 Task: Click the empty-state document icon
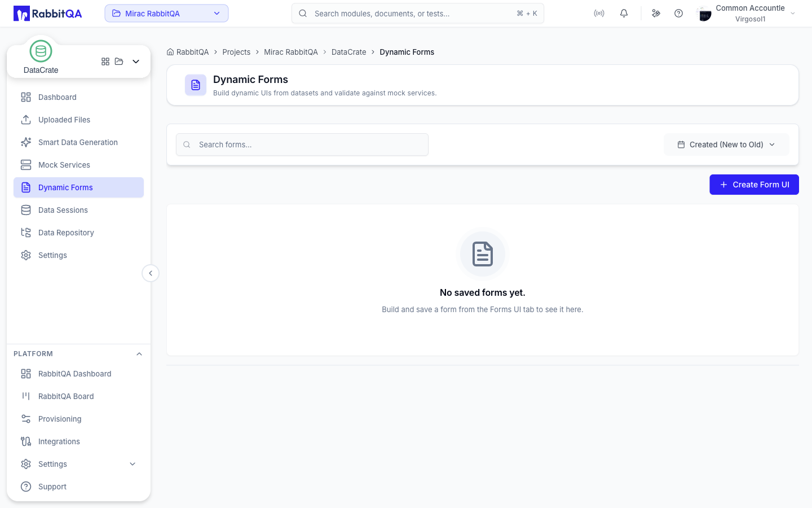[483, 254]
